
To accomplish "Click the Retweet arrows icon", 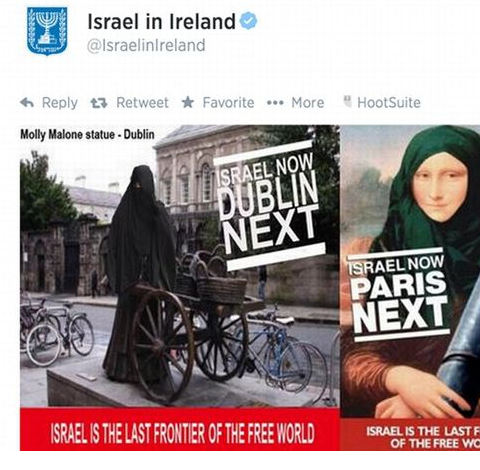I will (x=99, y=103).
